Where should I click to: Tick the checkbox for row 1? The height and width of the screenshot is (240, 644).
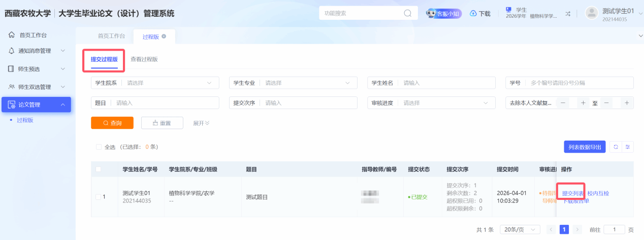tap(98, 197)
